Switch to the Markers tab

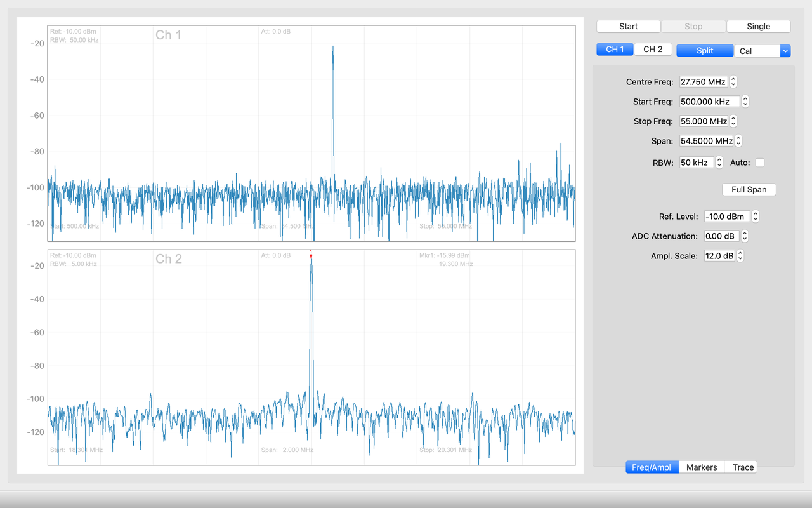pyautogui.click(x=702, y=467)
